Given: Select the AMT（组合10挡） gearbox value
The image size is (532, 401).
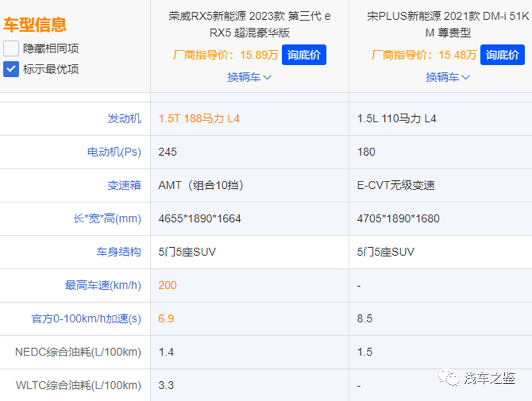Looking at the screenshot, I should 201,185.
